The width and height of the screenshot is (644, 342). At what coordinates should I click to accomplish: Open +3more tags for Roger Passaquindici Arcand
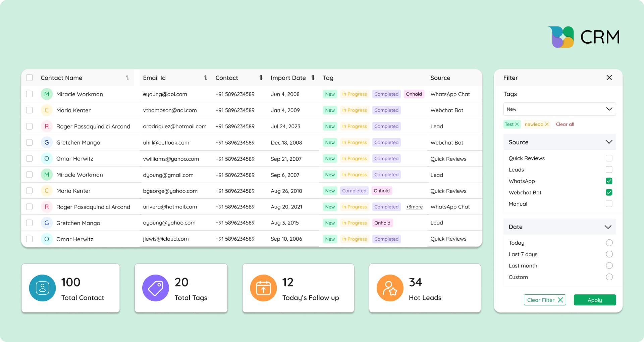[414, 207]
